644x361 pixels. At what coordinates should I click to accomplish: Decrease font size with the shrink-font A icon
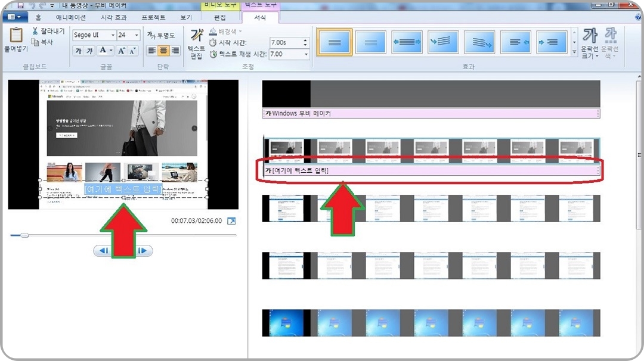tap(132, 51)
